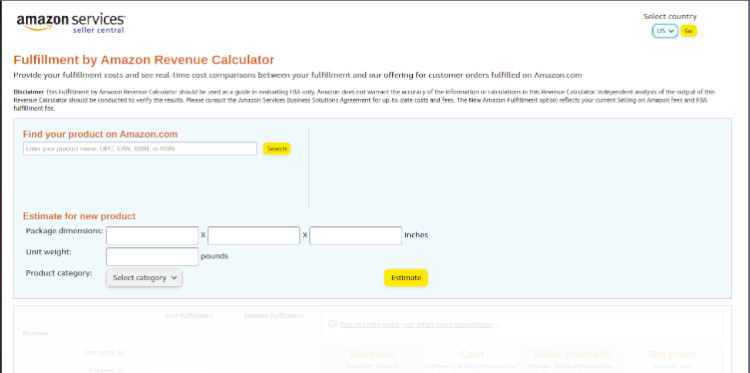Expand the Select category dropdown
Screen dimensions: 750x373
(144, 278)
